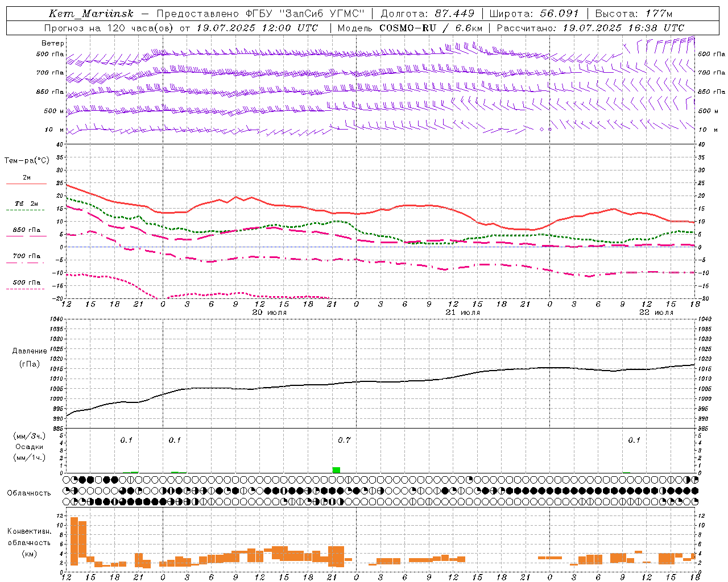The width and height of the screenshot is (728, 582).
Task: Click the 'Предоставлено ФГБУ "ЗапСиб УГМС"' provider text
Action: coord(260,14)
